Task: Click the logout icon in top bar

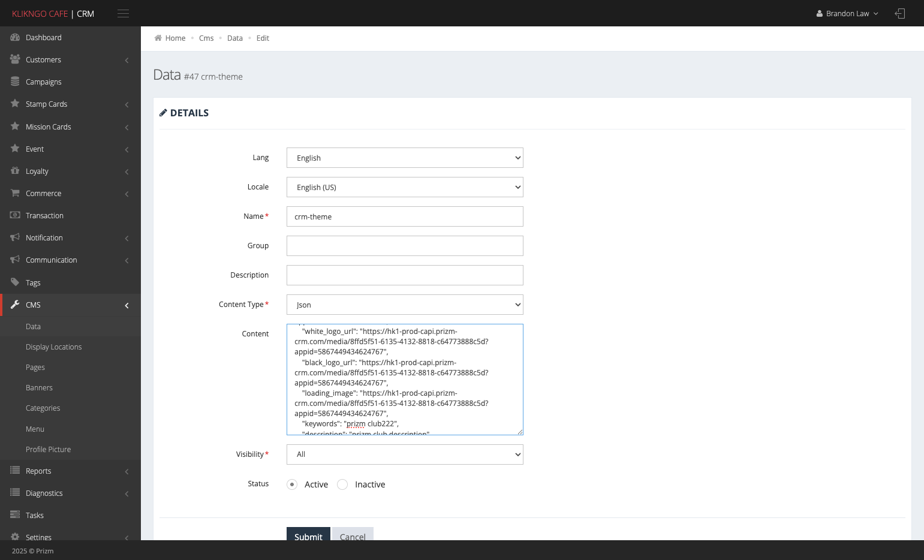Action: coord(900,13)
